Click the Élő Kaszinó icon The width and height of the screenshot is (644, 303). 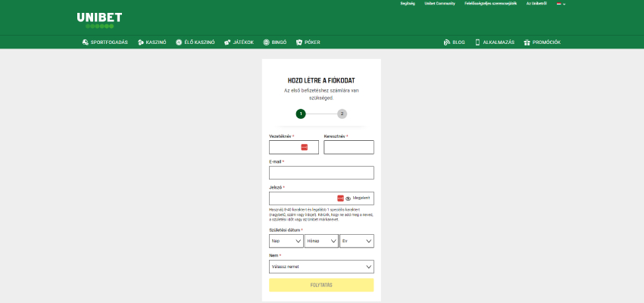(179, 42)
